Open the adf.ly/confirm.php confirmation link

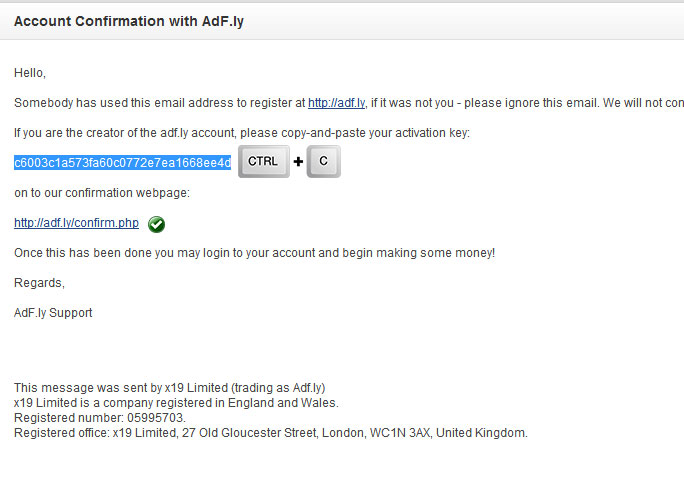[76, 223]
